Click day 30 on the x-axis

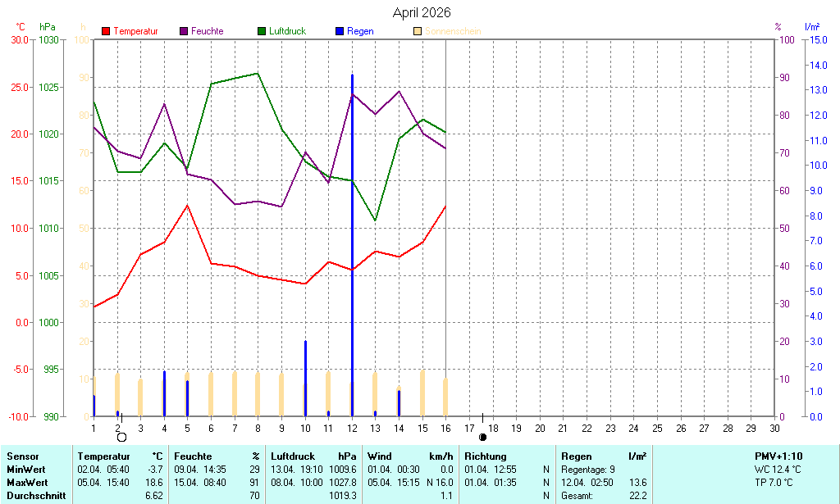point(775,428)
